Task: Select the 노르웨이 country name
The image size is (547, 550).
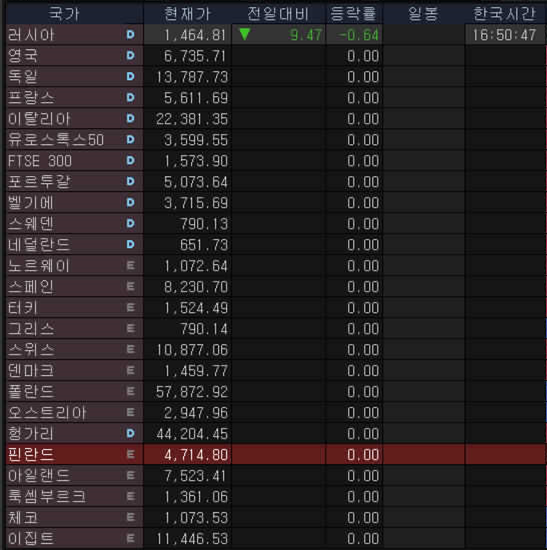Action: pos(39,266)
